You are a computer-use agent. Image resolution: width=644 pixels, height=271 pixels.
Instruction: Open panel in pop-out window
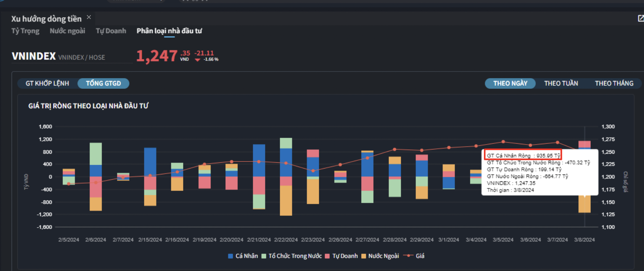click(x=641, y=18)
